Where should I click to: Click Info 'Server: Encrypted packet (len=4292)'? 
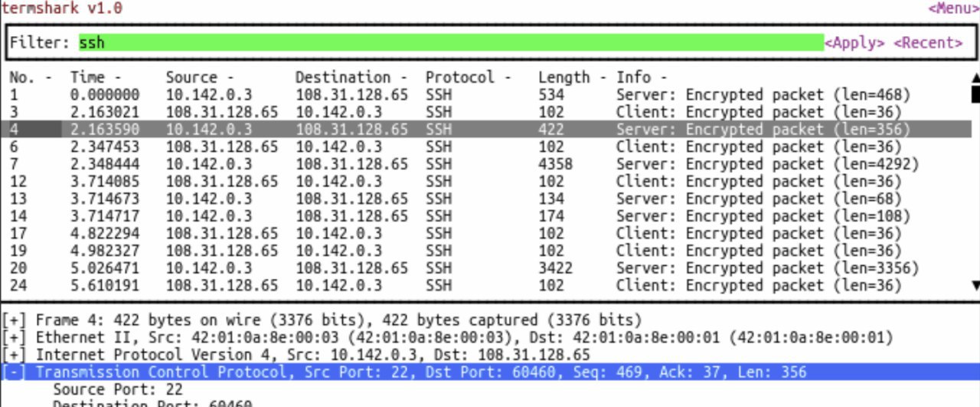tap(768, 164)
